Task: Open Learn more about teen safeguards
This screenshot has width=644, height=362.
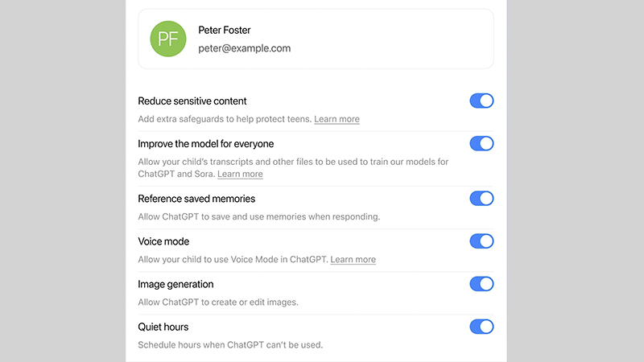Action: [336, 119]
